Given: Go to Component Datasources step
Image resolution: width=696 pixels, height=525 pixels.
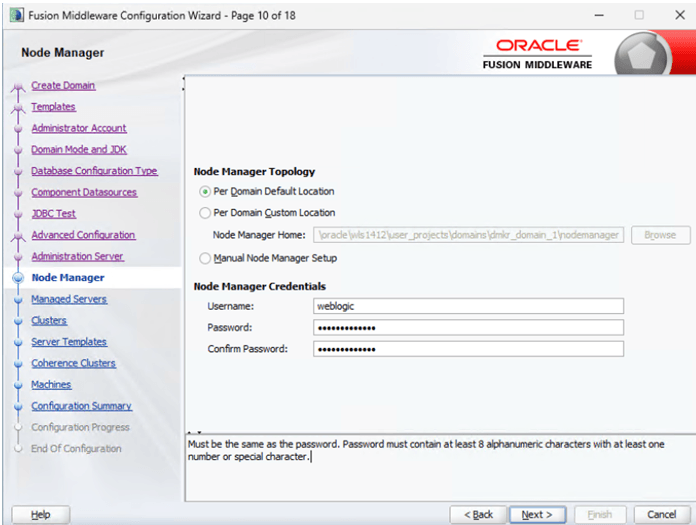Looking at the screenshot, I should [x=84, y=192].
